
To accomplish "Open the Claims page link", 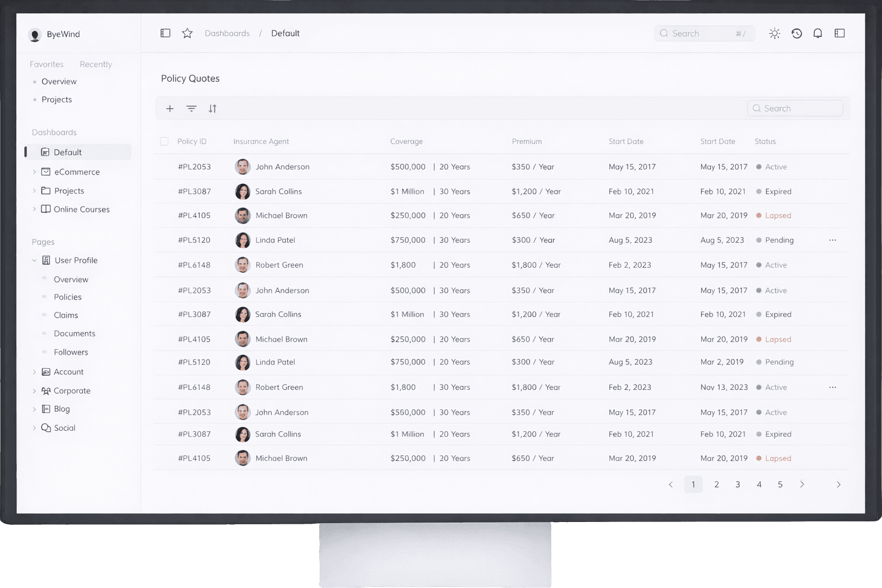I will click(66, 315).
